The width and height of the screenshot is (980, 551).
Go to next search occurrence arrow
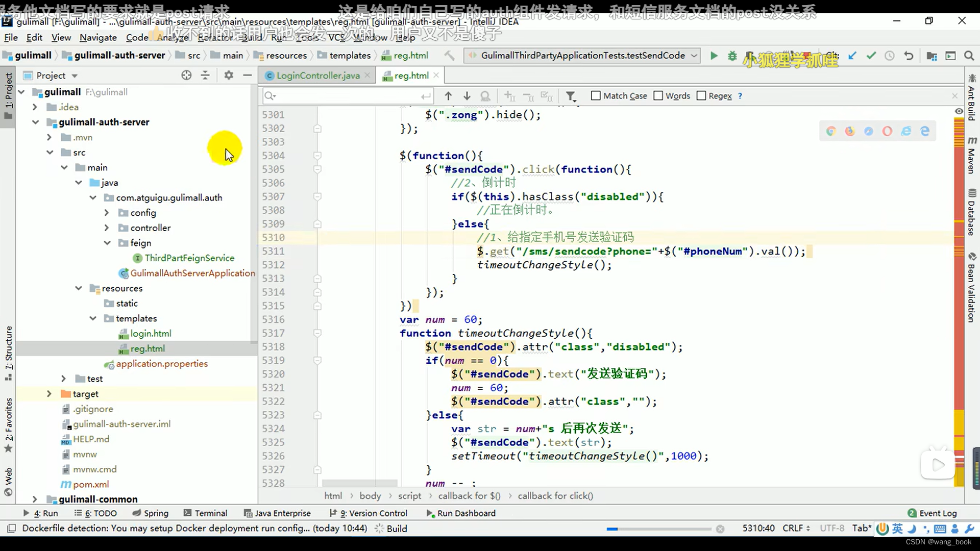coord(467,96)
